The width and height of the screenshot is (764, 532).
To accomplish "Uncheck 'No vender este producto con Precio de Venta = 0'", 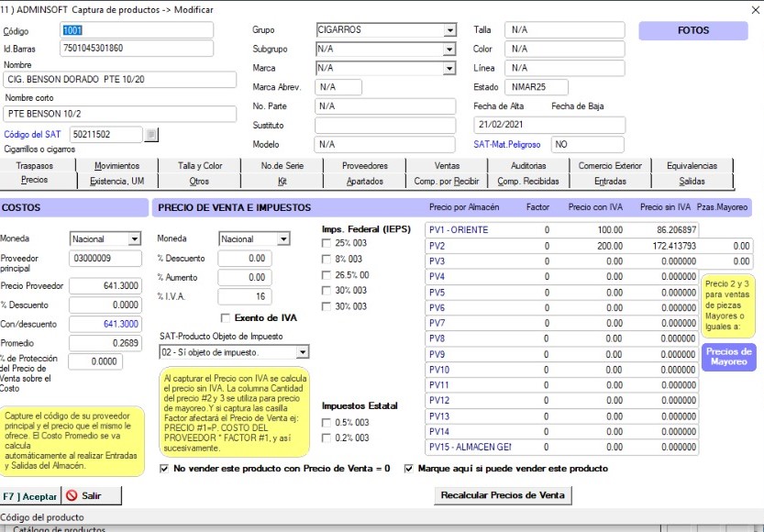I will [164, 468].
